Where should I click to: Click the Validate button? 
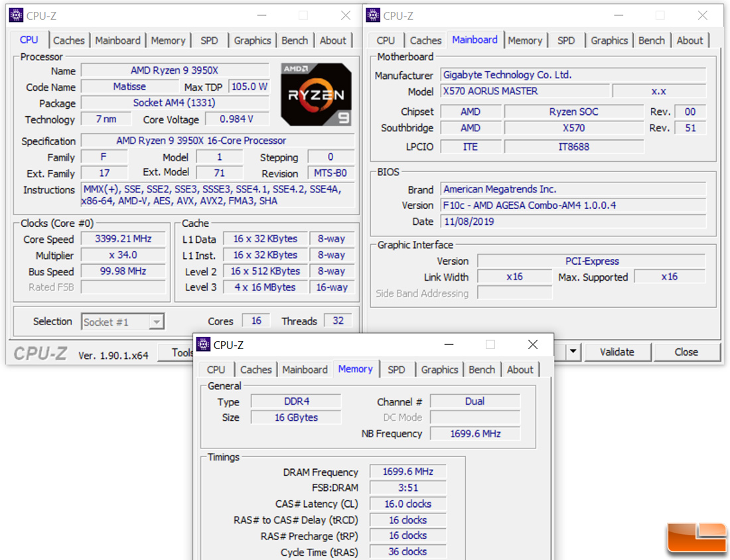(x=617, y=352)
